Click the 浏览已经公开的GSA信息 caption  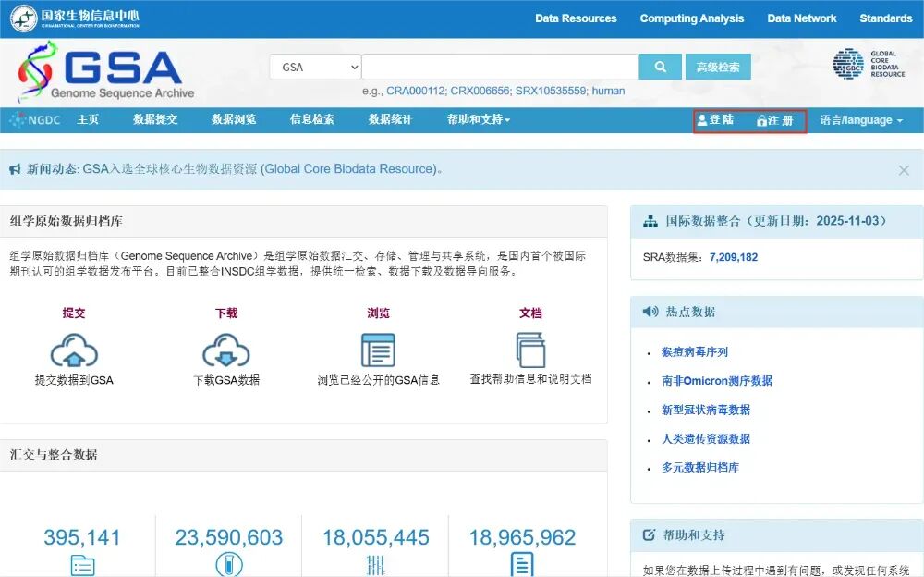378,381
